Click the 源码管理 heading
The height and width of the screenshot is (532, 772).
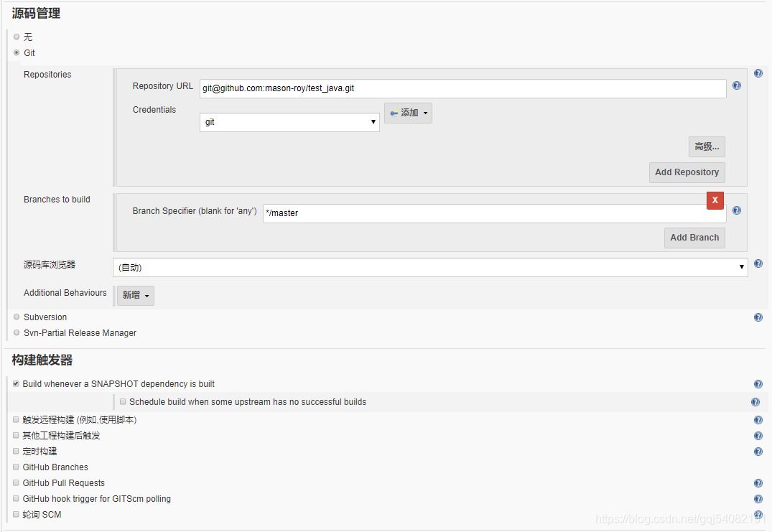[36, 14]
